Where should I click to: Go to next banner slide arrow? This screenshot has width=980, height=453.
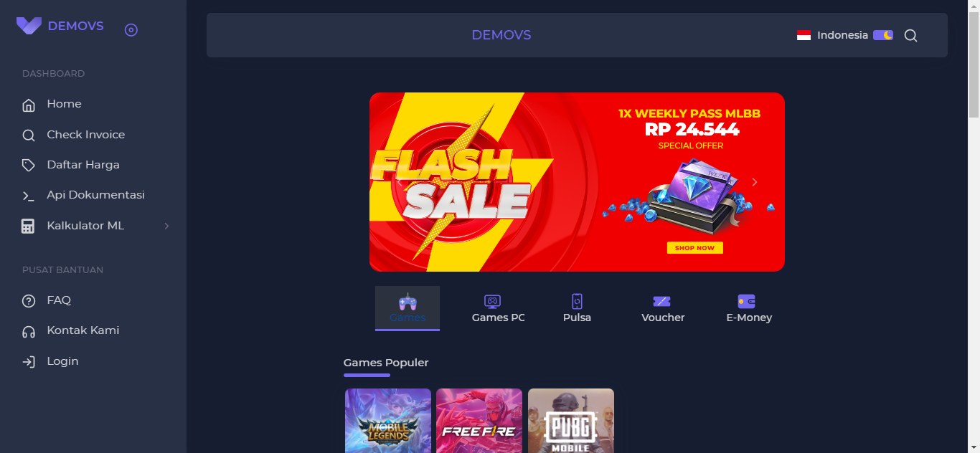[754, 182]
